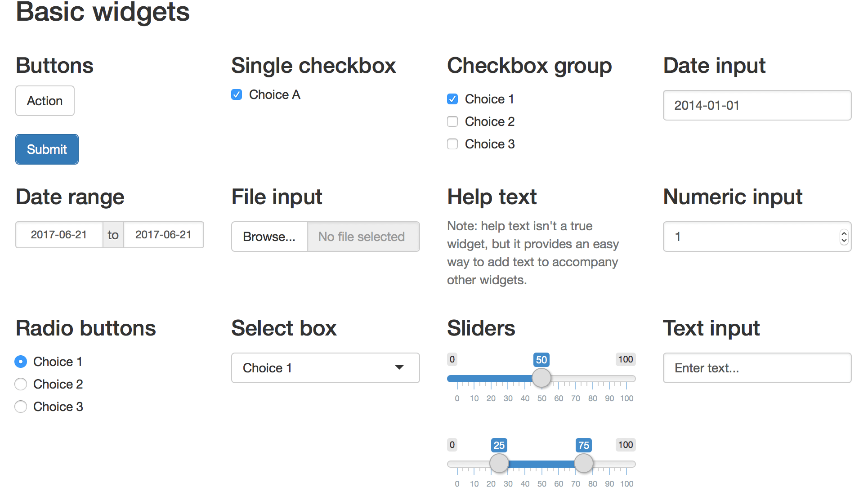Uncheck Choice 1 in Checkbox group

coord(452,99)
